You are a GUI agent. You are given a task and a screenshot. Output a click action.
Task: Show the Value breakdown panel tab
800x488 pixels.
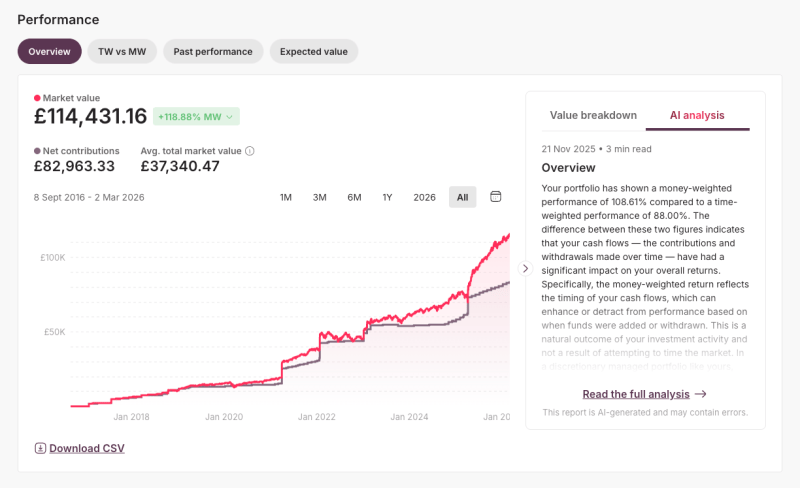tap(593, 115)
